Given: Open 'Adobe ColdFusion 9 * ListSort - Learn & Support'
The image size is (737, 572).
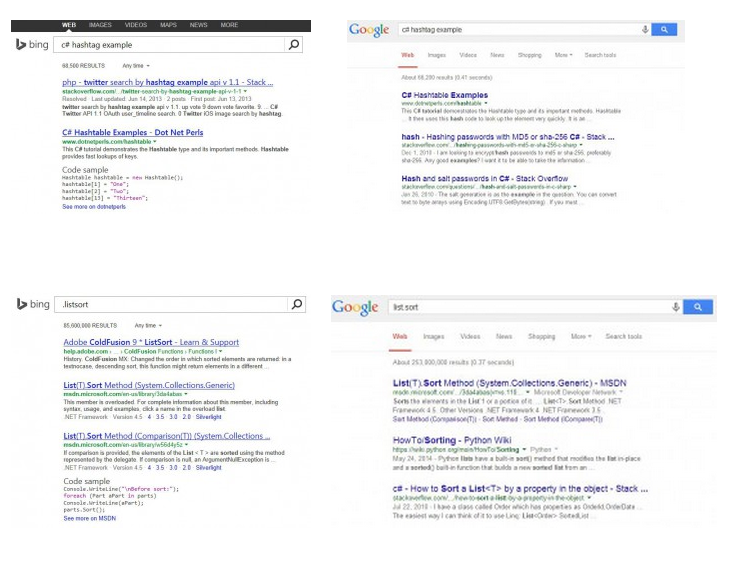Looking at the screenshot, I should 151,342.
